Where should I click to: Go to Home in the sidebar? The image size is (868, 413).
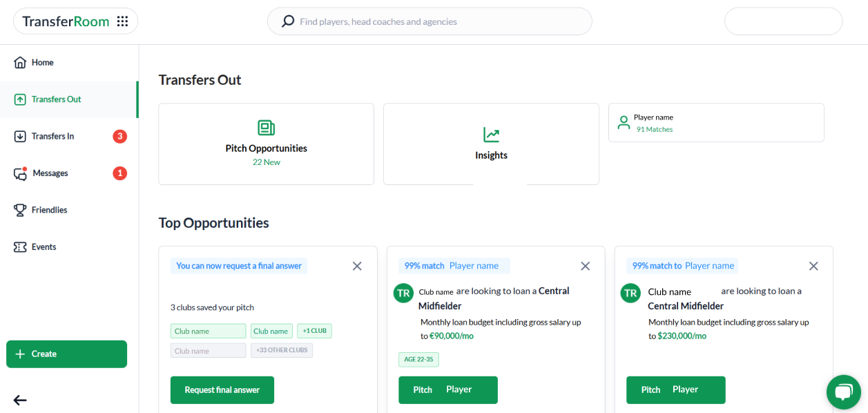(x=42, y=63)
